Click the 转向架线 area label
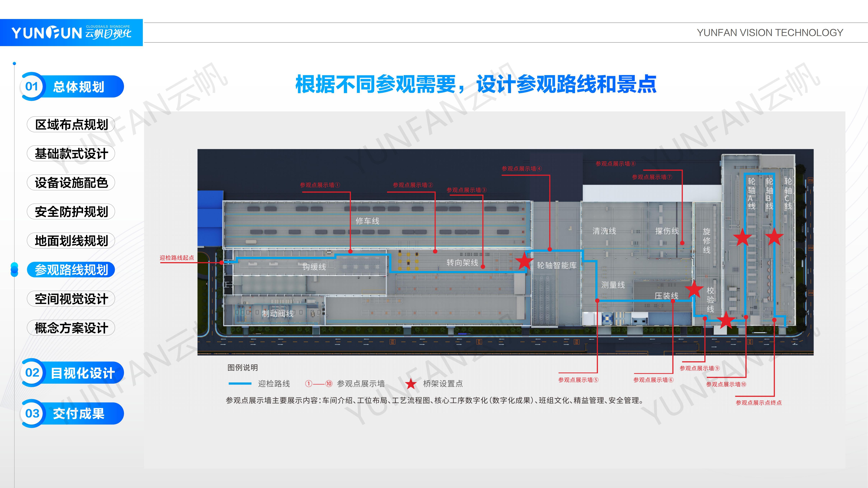 tap(462, 263)
